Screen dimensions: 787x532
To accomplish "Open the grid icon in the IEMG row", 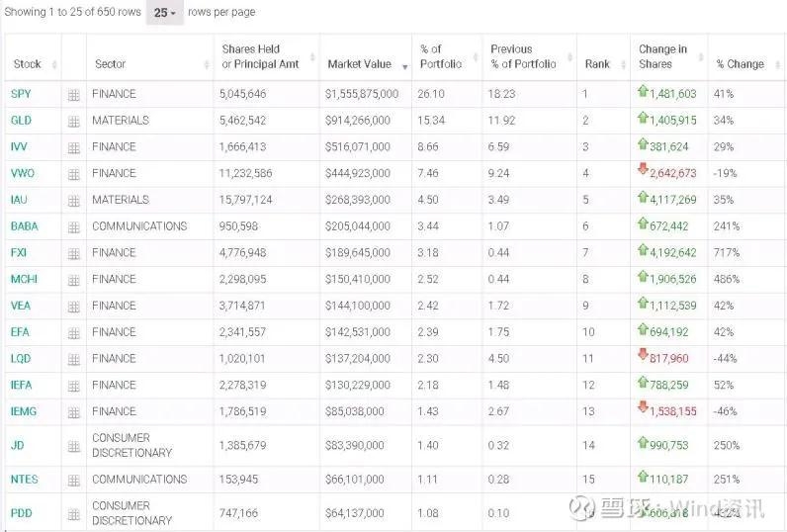I will click(74, 412).
